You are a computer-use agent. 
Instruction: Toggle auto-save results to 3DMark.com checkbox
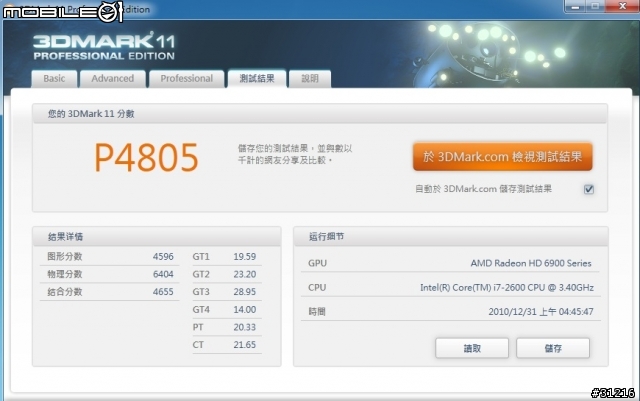(589, 189)
